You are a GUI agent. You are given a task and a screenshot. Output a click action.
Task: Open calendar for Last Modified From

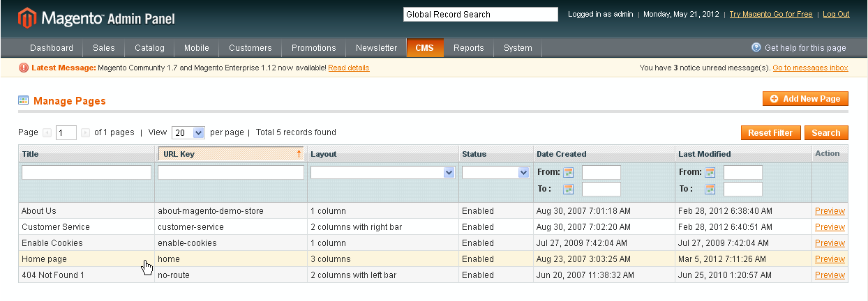tap(710, 172)
